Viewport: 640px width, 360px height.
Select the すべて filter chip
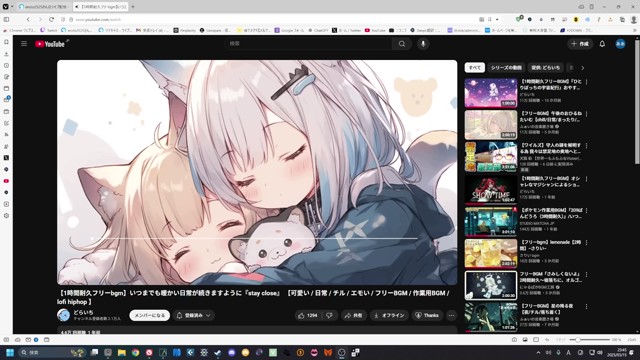[x=475, y=68]
